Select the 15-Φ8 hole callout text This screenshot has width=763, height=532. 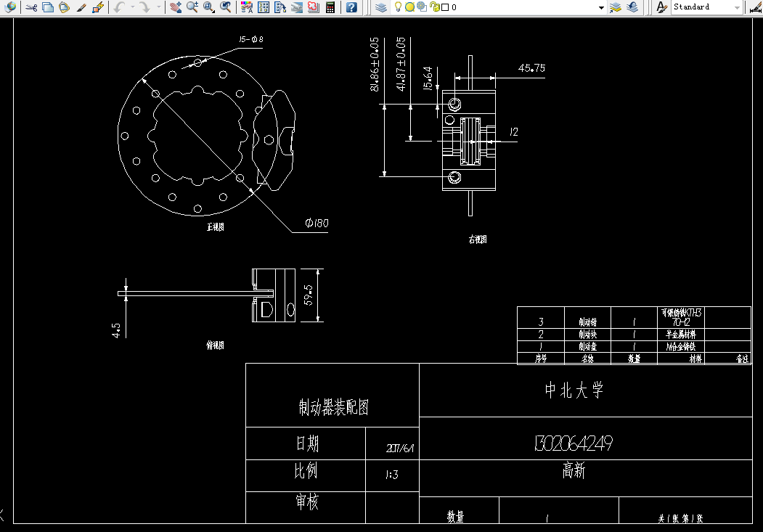tap(251, 39)
